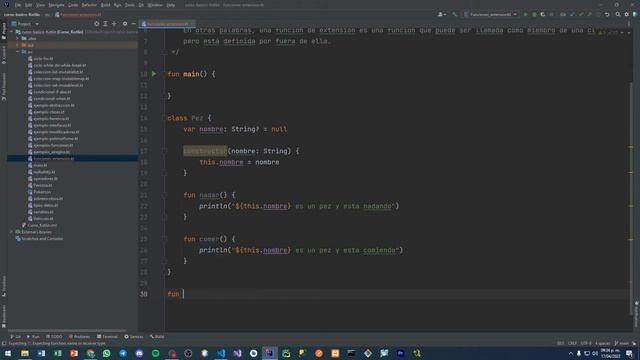The height and width of the screenshot is (360, 640).
Task: Open Google Chrome from the taskbar
Action: pos(90,353)
